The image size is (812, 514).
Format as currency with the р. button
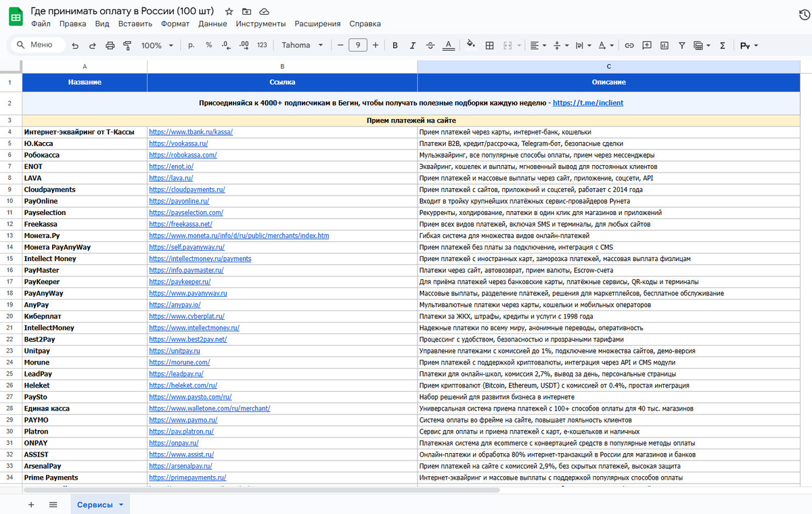coord(191,45)
